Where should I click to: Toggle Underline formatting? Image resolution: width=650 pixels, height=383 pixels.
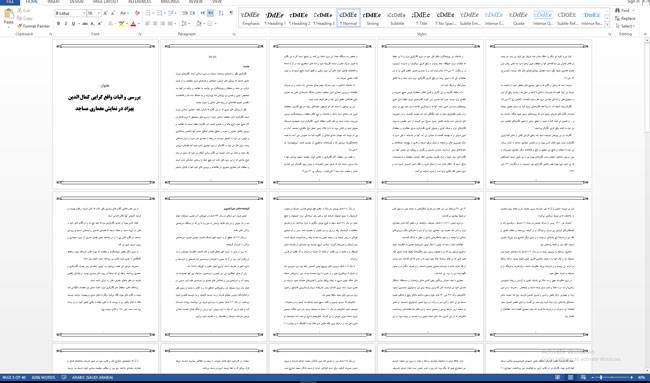pos(73,24)
